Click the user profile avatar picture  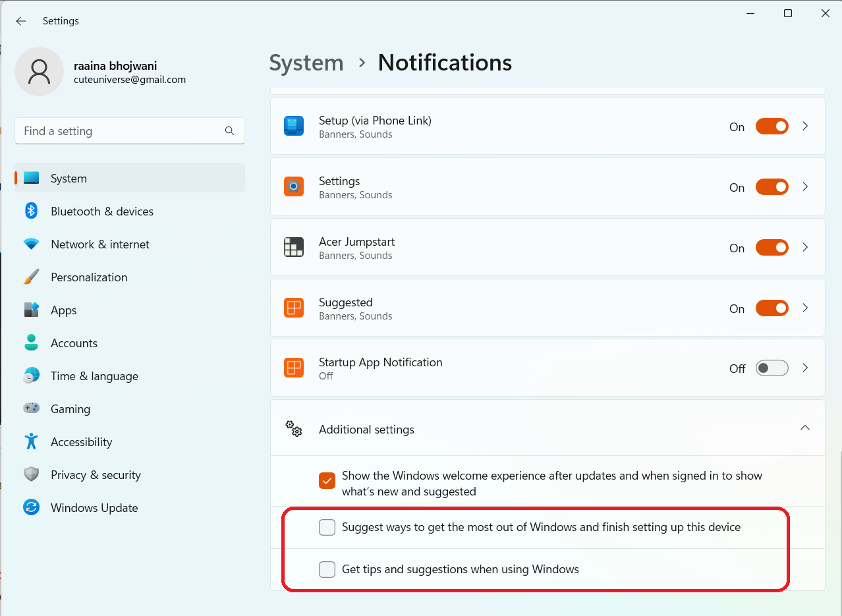click(x=40, y=71)
